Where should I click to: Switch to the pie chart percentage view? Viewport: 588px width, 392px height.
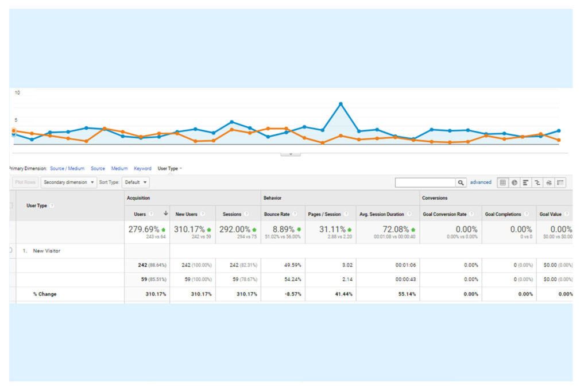(514, 183)
